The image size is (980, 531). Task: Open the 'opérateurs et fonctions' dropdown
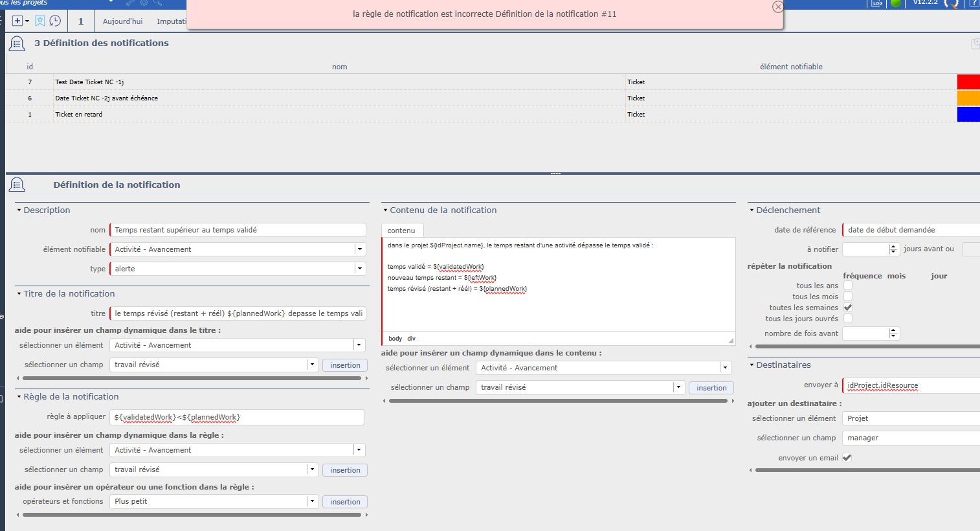[x=312, y=501]
